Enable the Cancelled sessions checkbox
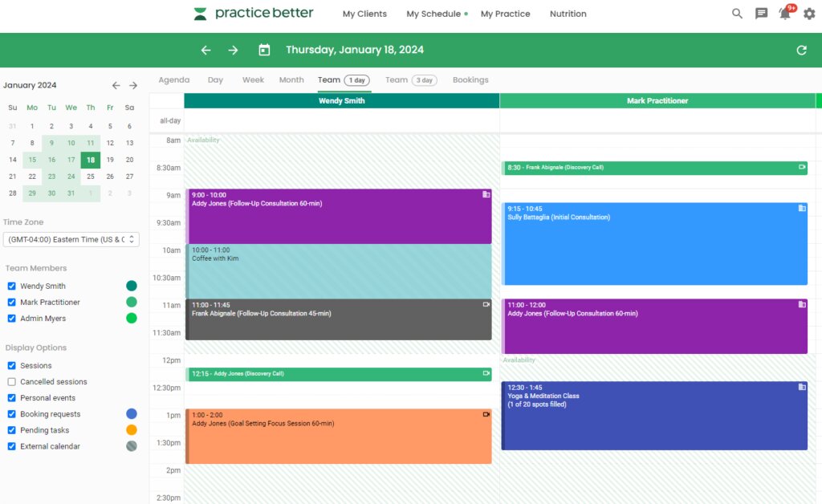Image resolution: width=822 pixels, height=504 pixels. click(x=11, y=382)
